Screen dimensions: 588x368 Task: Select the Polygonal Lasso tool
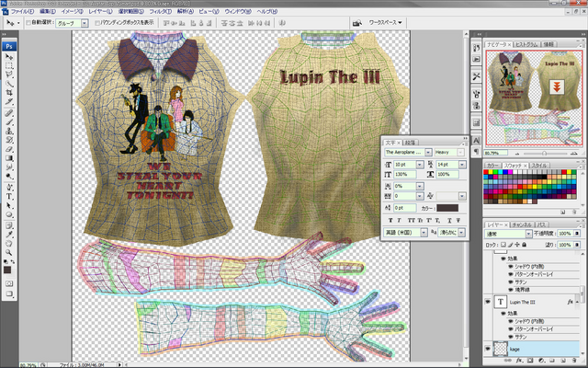9,75
